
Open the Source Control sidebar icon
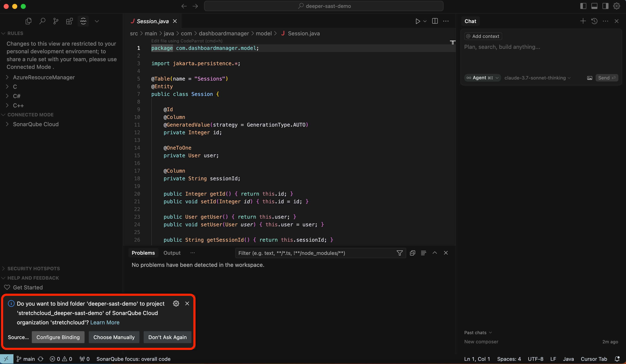click(56, 21)
